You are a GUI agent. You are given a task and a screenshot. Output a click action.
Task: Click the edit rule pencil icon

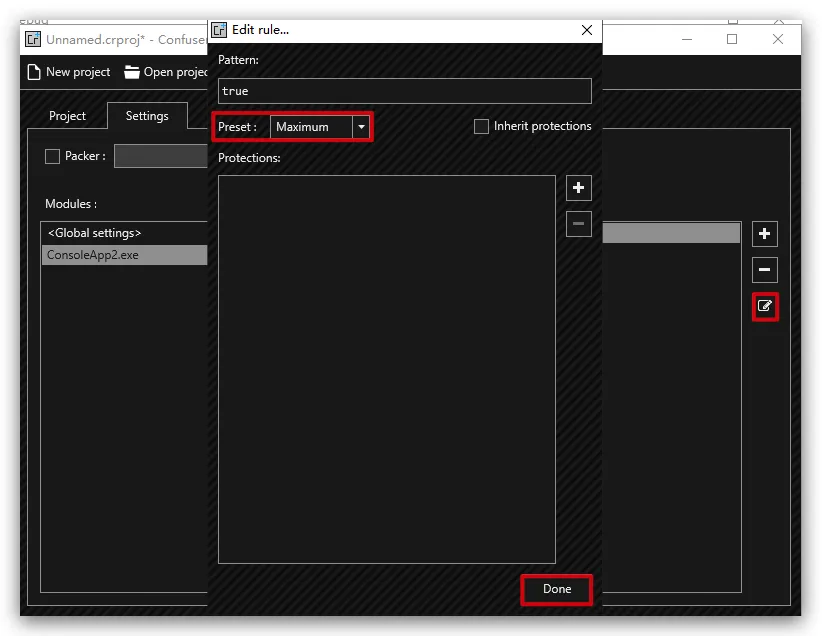(x=765, y=306)
